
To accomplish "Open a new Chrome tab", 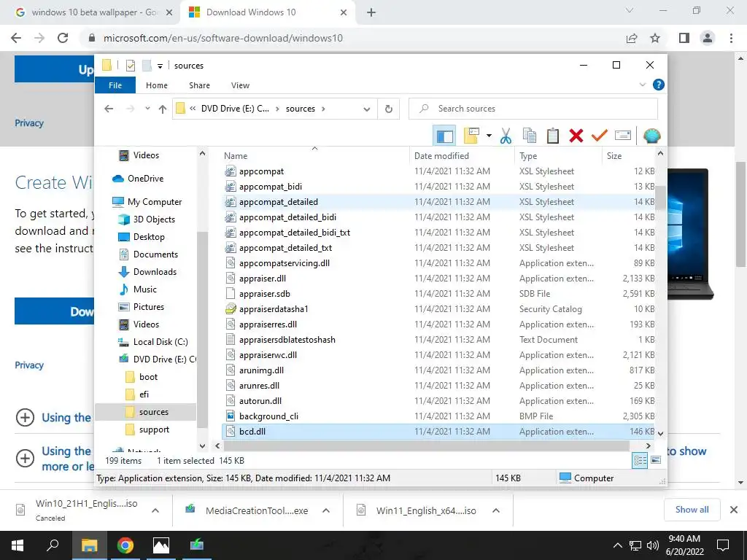I will click(371, 13).
